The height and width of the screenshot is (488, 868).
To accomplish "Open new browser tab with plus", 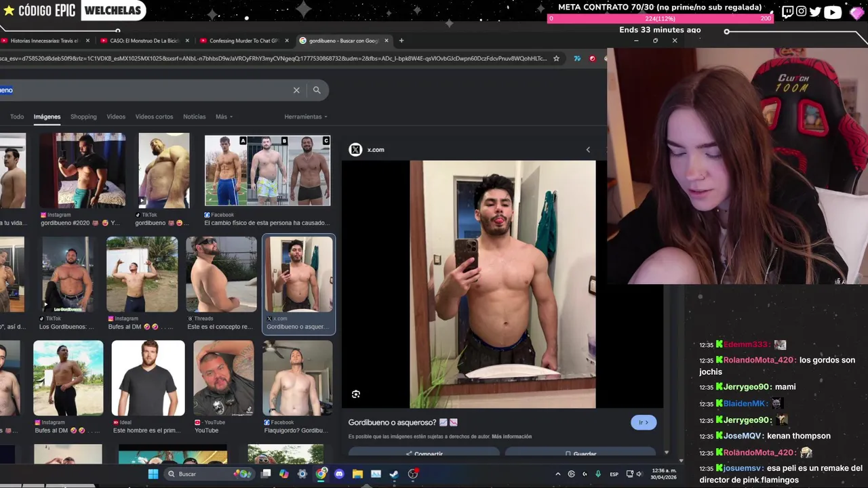I will tap(401, 41).
